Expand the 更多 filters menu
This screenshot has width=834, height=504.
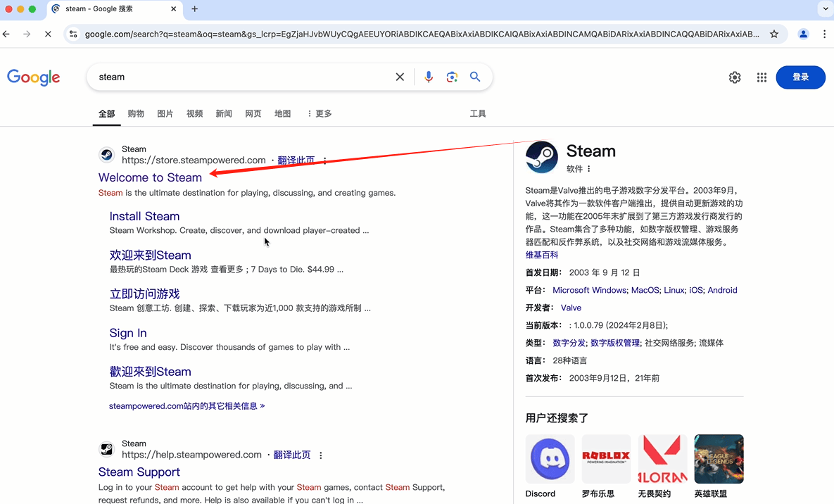[x=319, y=113]
